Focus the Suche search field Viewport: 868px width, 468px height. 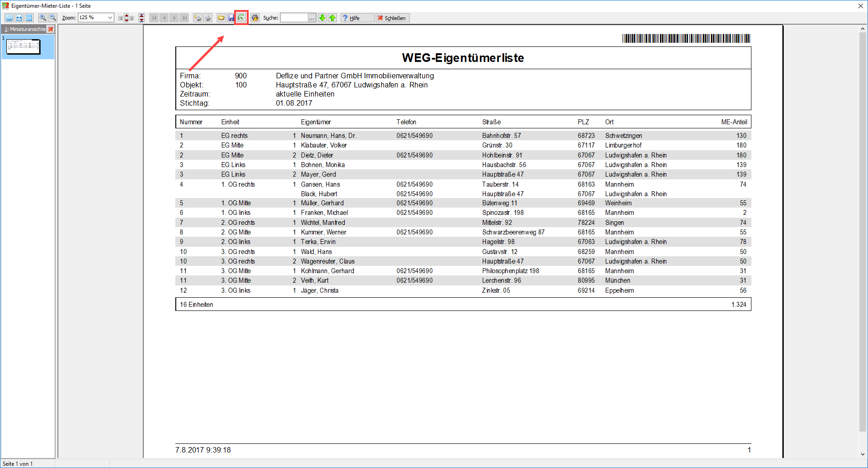pos(294,18)
